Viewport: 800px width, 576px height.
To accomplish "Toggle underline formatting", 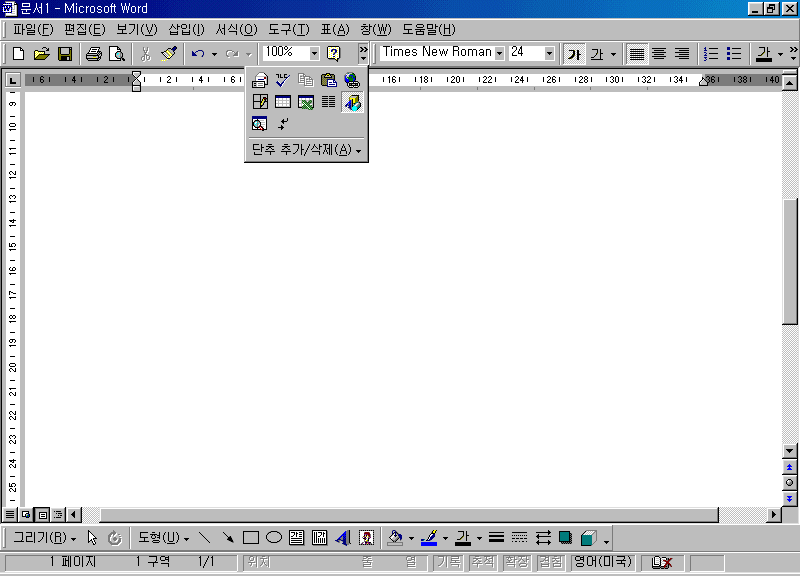I will (x=597, y=54).
